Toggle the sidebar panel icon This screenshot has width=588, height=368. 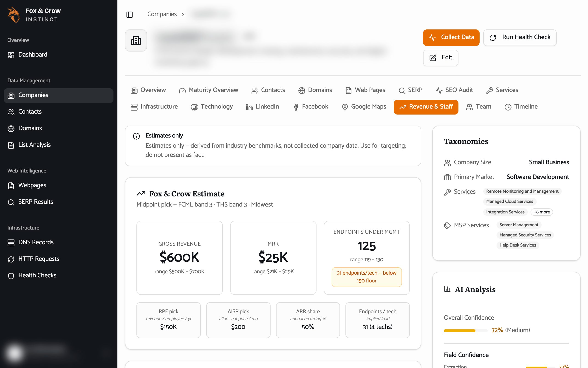(x=130, y=14)
